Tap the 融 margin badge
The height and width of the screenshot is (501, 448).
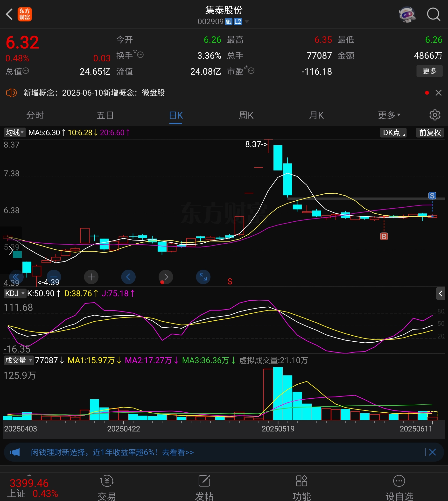[229, 22]
